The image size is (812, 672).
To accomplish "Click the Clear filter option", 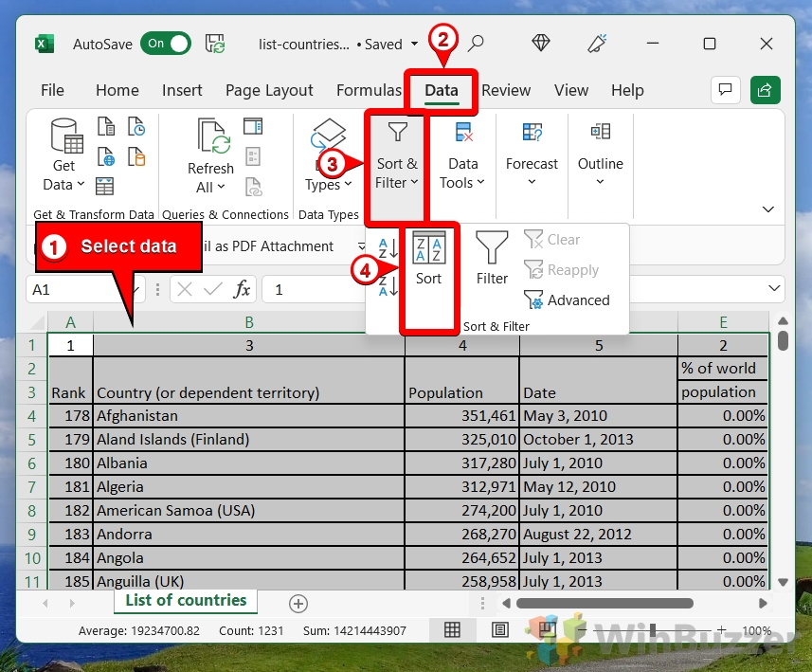I will click(x=552, y=240).
